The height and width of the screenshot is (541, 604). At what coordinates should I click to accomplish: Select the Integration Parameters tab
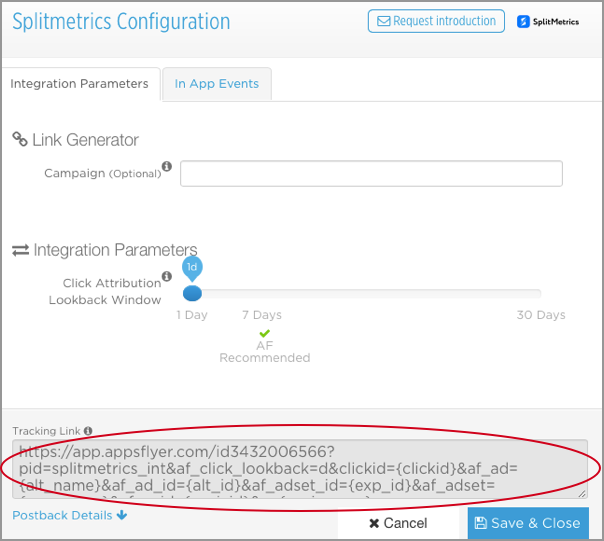click(x=80, y=84)
